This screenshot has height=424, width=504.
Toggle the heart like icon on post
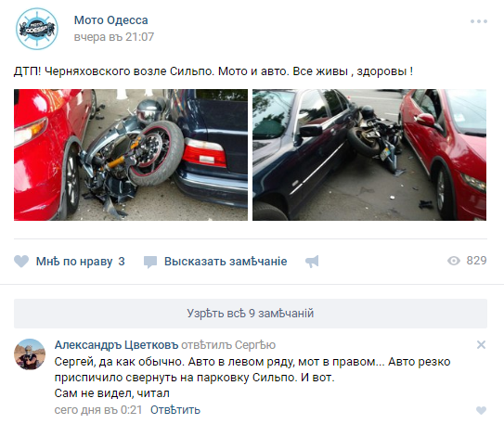tap(21, 261)
